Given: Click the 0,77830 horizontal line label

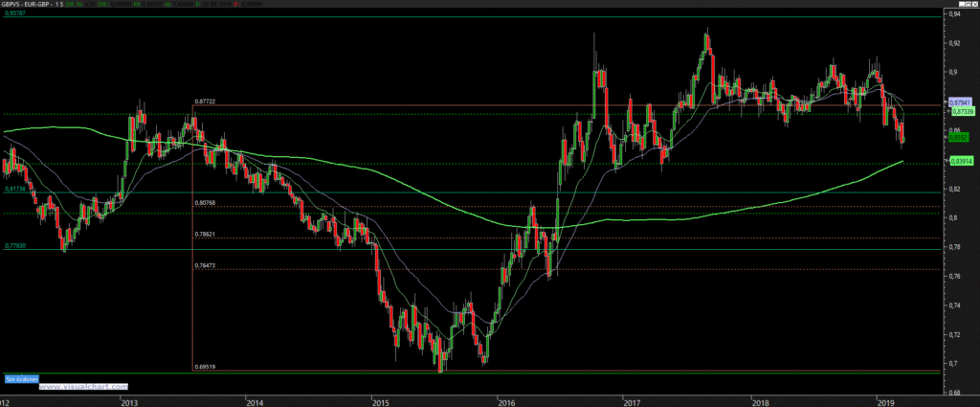Looking at the screenshot, I should click(x=13, y=246).
